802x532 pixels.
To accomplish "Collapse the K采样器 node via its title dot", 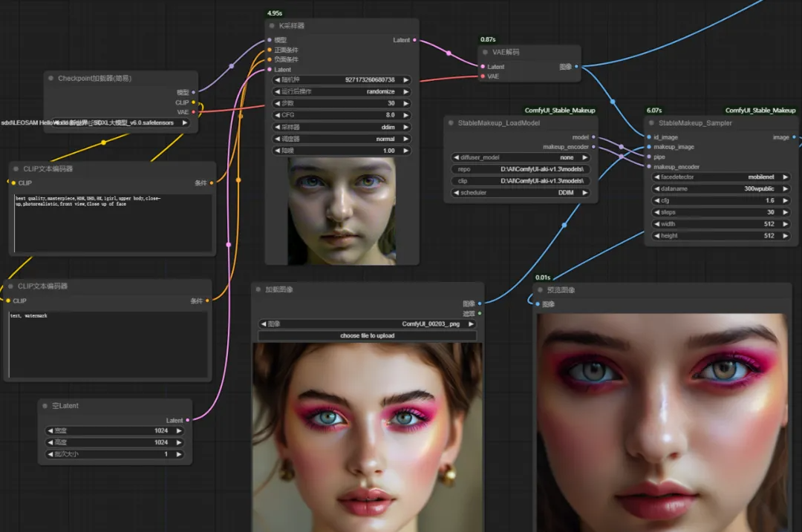I will pyautogui.click(x=273, y=26).
